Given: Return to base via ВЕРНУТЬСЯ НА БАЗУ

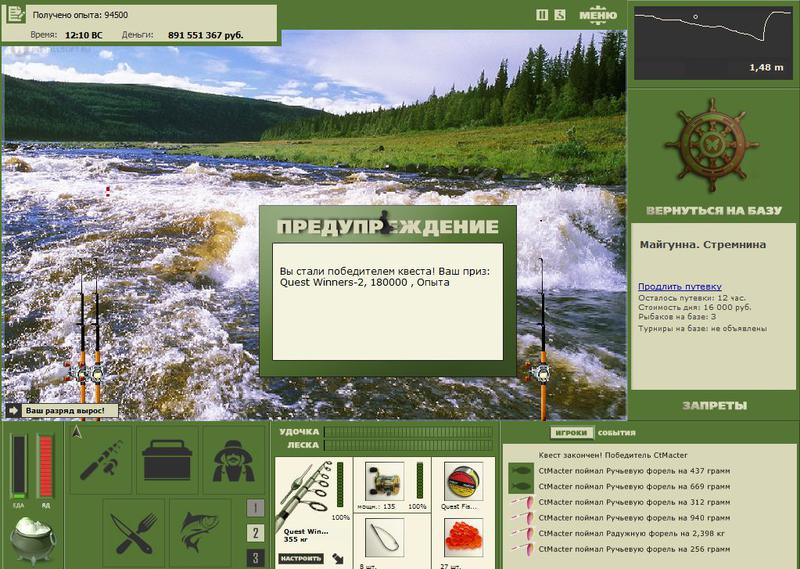Looking at the screenshot, I should (x=714, y=211).
